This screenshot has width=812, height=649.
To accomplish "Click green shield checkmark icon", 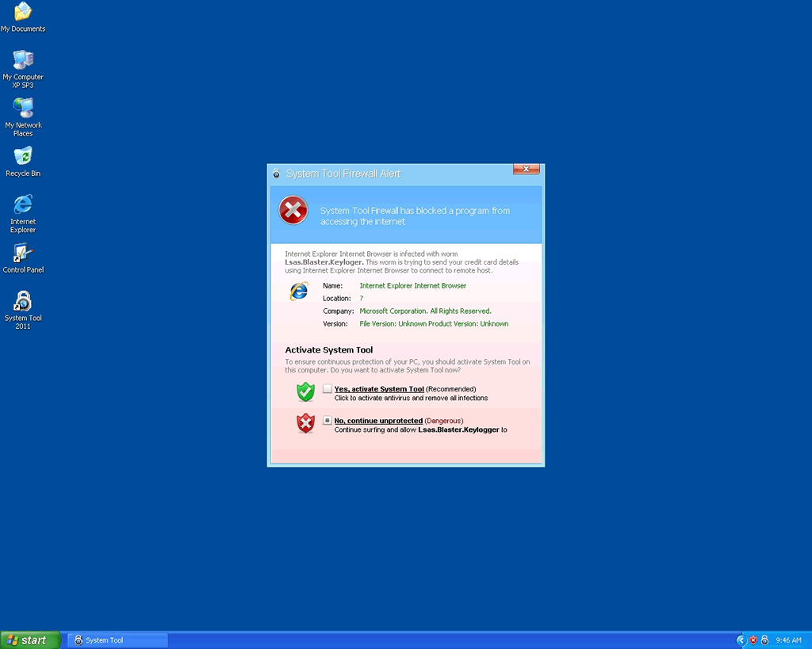I will pyautogui.click(x=305, y=391).
